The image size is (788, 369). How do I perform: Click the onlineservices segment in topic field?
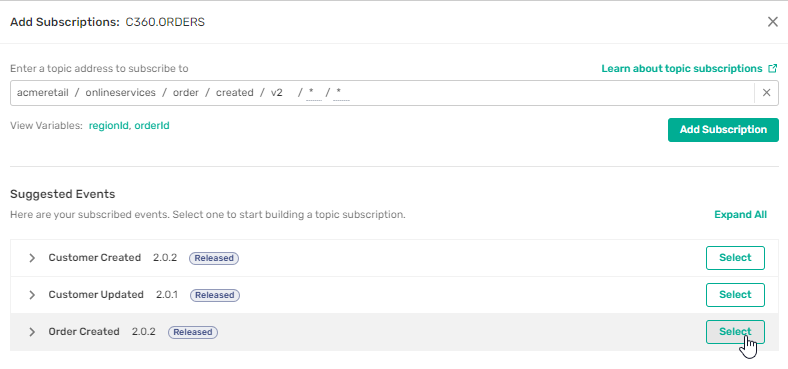[x=121, y=93]
